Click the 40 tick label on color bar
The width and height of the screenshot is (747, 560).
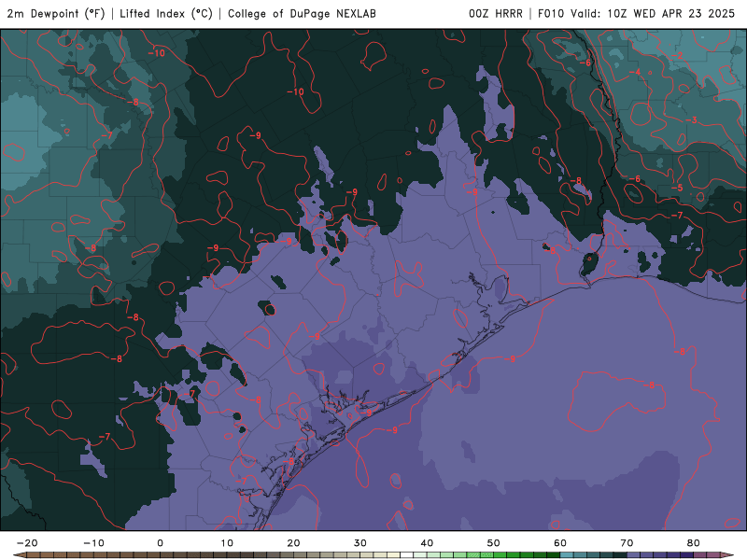[427, 543]
